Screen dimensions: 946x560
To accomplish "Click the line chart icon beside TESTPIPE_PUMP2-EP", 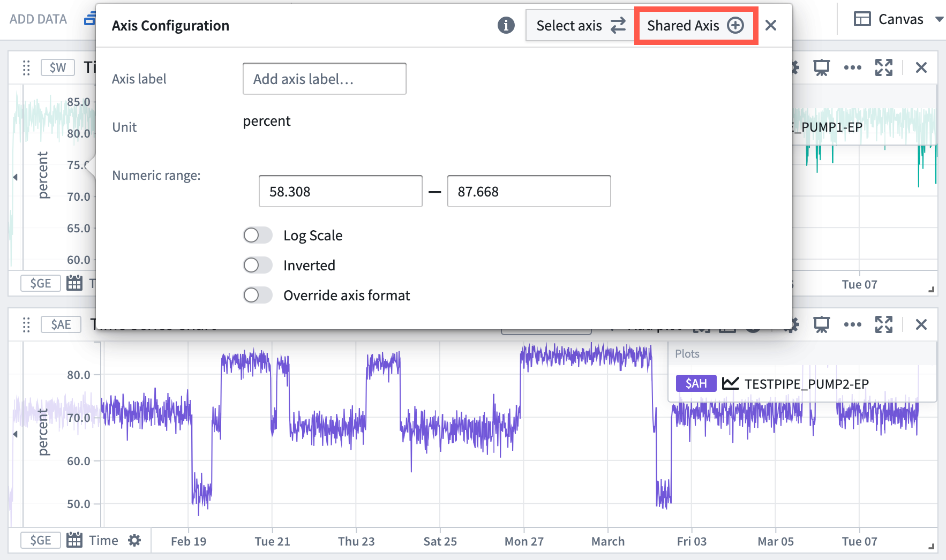I will coord(730,383).
